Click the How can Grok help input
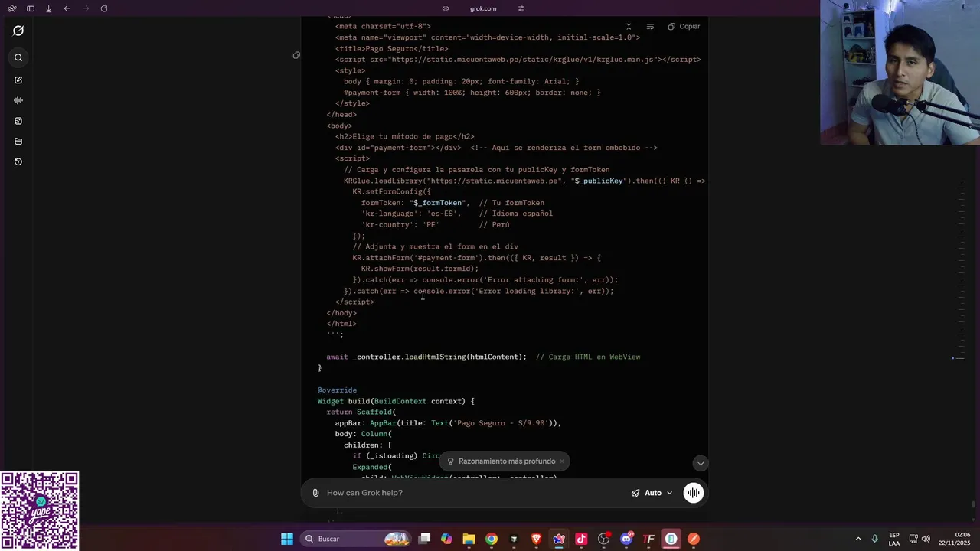Viewport: 980px width, 551px height. (475, 493)
